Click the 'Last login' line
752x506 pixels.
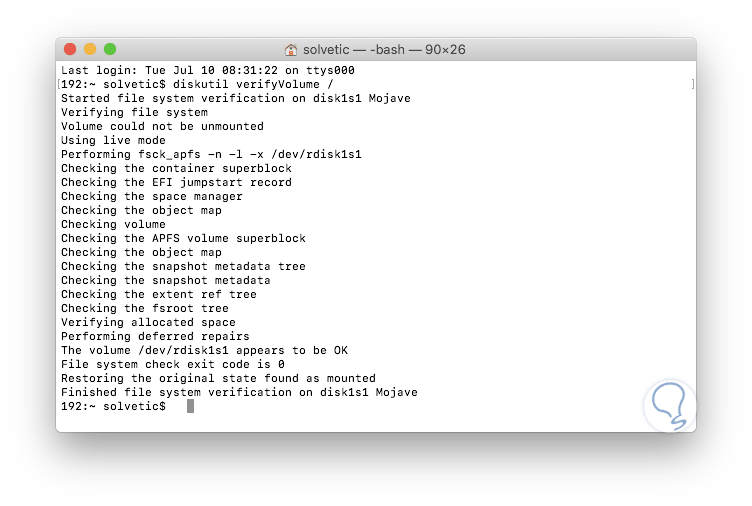click(207, 71)
